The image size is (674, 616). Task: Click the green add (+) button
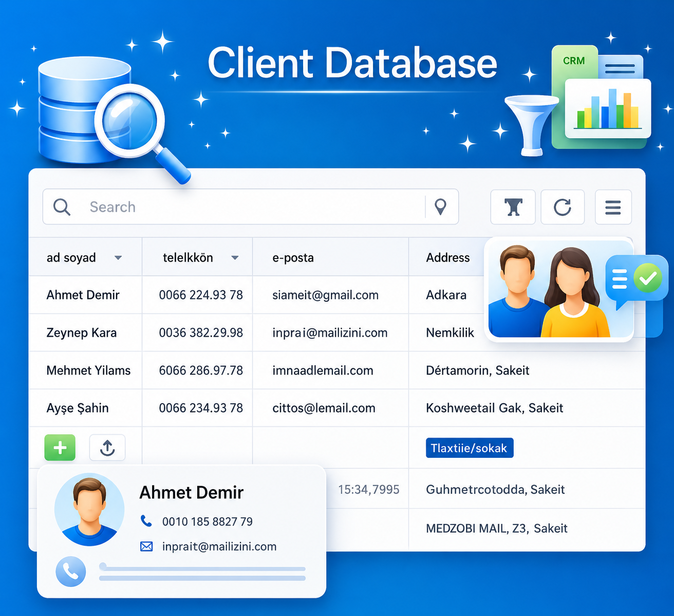pos(60,447)
